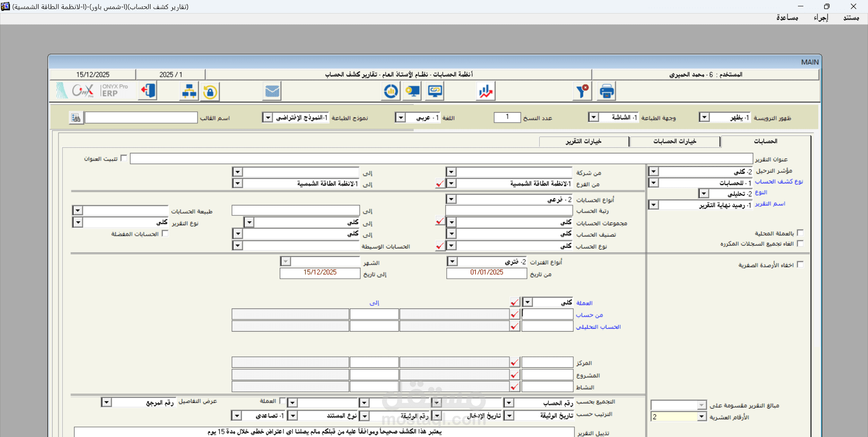Open the إجراء menu
The height and width of the screenshot is (437, 868).
point(821,18)
